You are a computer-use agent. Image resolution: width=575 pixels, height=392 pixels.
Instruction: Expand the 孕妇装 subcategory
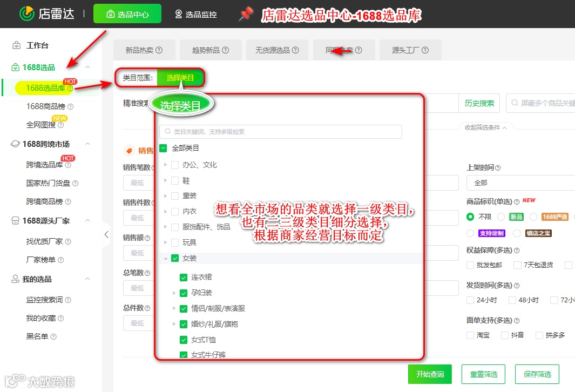[x=174, y=293]
